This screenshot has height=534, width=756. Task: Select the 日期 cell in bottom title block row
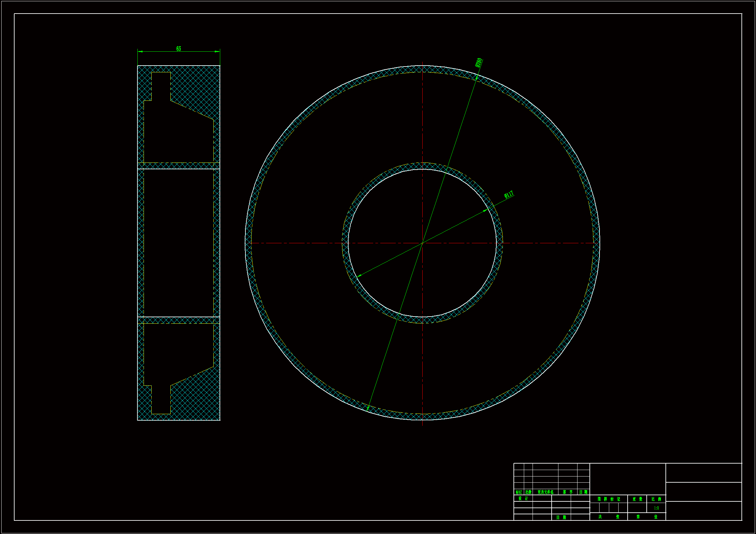pos(561,518)
